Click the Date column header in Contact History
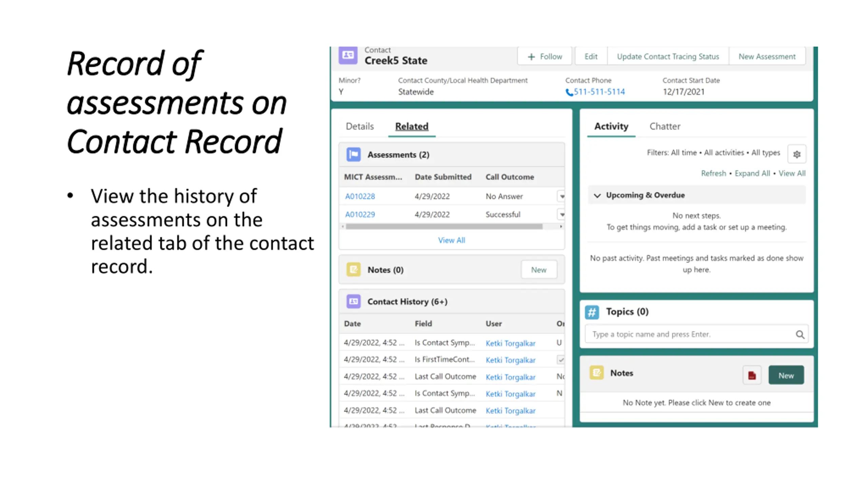868x488 pixels. pyautogui.click(x=352, y=324)
